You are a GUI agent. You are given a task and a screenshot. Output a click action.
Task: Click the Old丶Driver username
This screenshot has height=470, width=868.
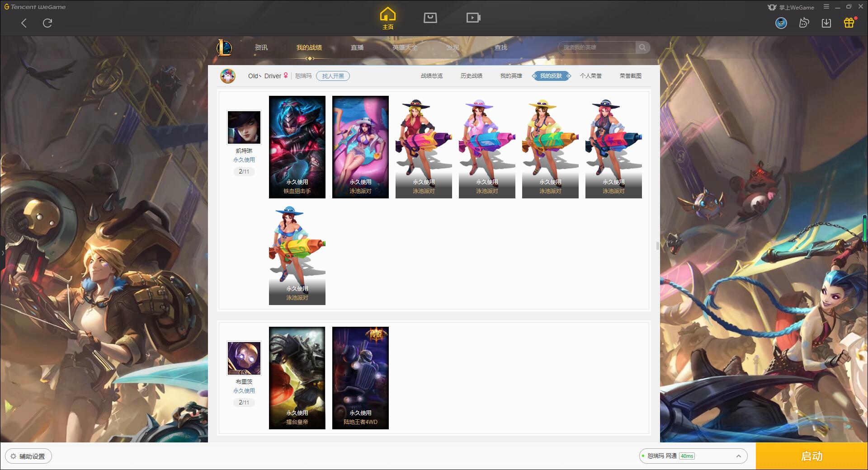tap(264, 76)
